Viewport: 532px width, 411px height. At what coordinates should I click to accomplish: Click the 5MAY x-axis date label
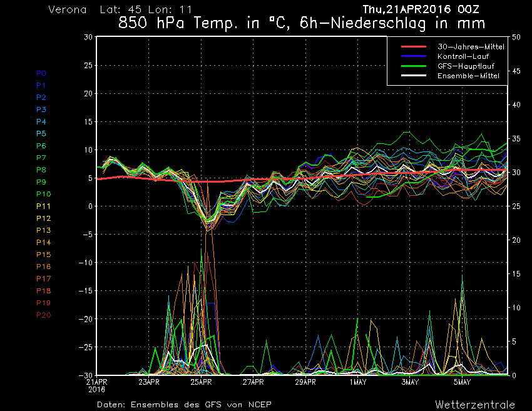tap(463, 382)
